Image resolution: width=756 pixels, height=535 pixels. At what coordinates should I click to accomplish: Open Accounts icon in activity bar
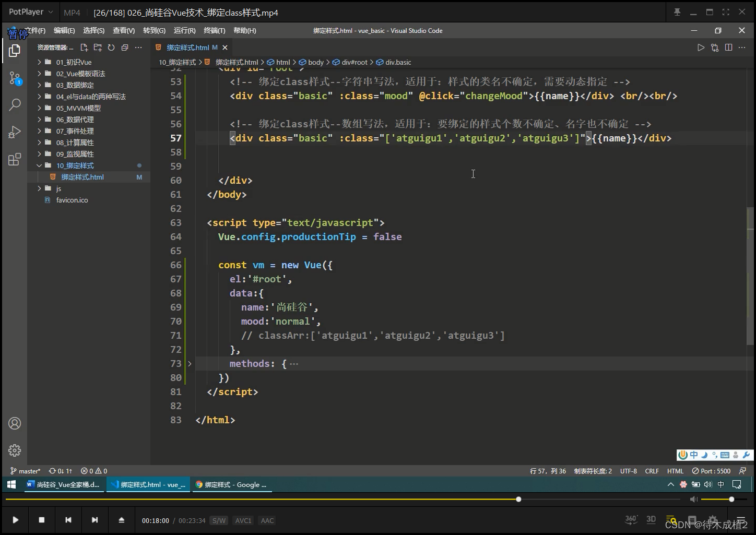point(15,423)
